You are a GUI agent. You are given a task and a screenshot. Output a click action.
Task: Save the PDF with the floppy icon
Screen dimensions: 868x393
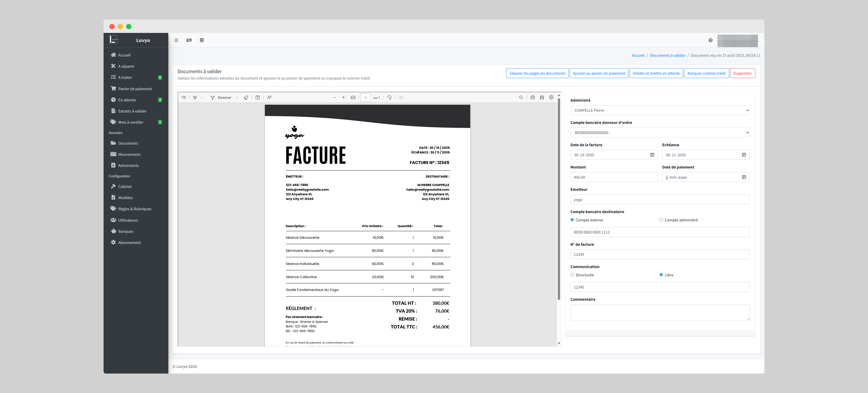coord(542,97)
